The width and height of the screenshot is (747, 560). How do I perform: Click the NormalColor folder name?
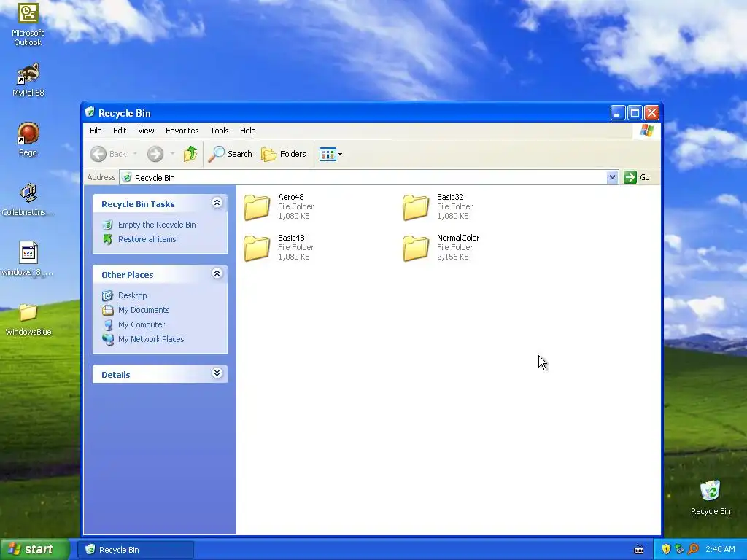458,238
